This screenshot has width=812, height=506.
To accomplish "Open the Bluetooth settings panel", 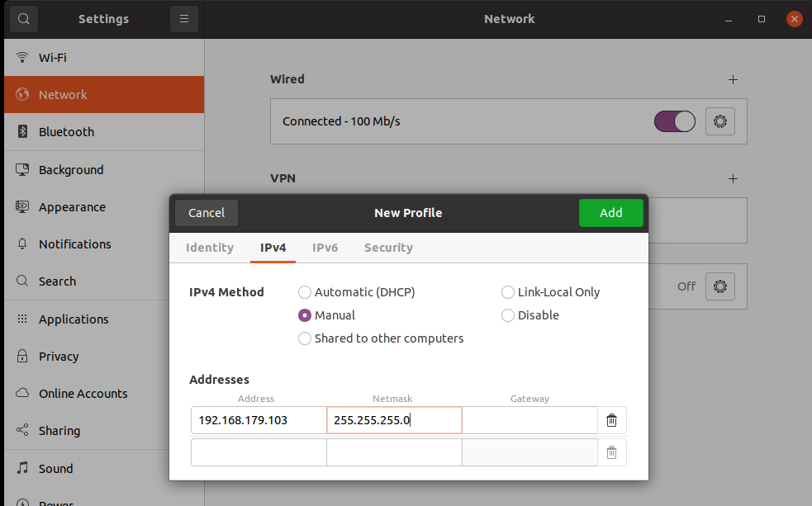I will tap(66, 132).
